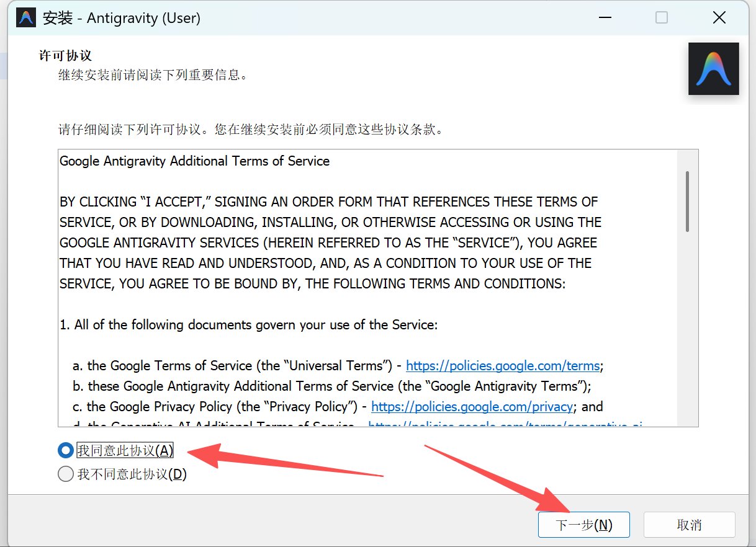Screen dimensions: 756x547
Task: Click the scrollbar track below the thumb
Action: (687, 329)
